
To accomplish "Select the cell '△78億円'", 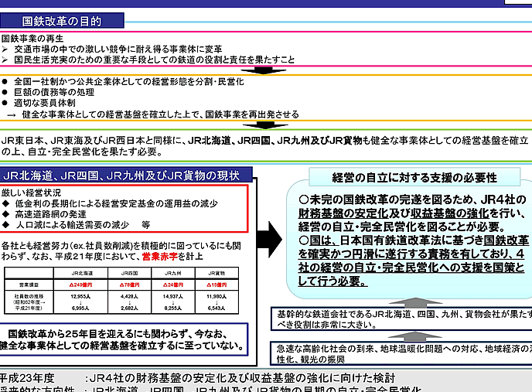I will (130, 285).
